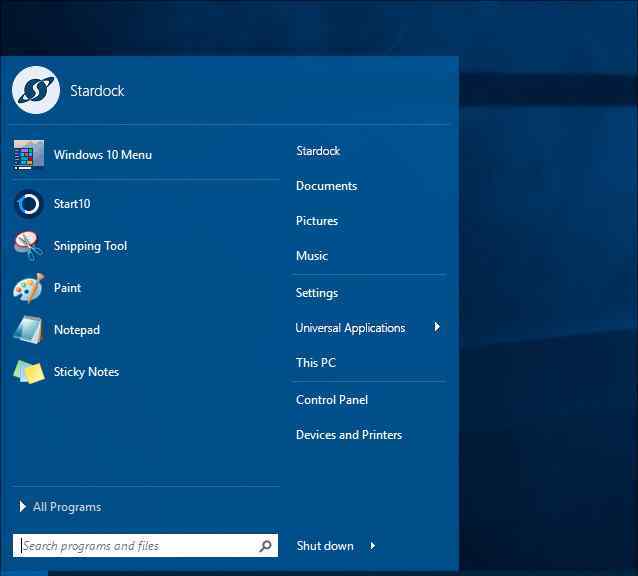Open Devices and Printers
638x576 pixels.
click(349, 435)
